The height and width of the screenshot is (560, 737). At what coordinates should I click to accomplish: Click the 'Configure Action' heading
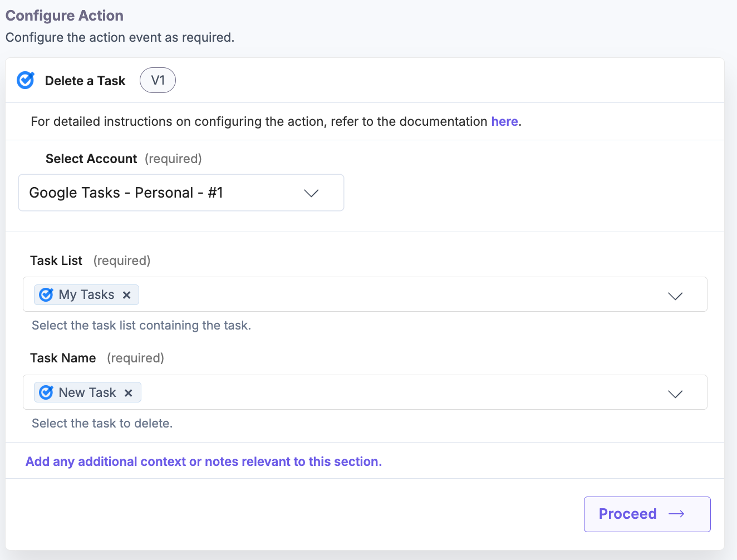[x=64, y=16]
